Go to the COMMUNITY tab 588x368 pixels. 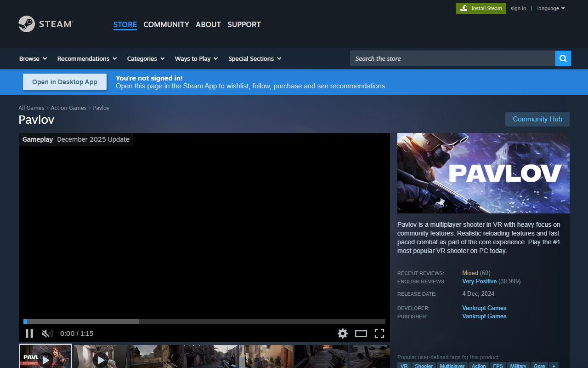166,24
